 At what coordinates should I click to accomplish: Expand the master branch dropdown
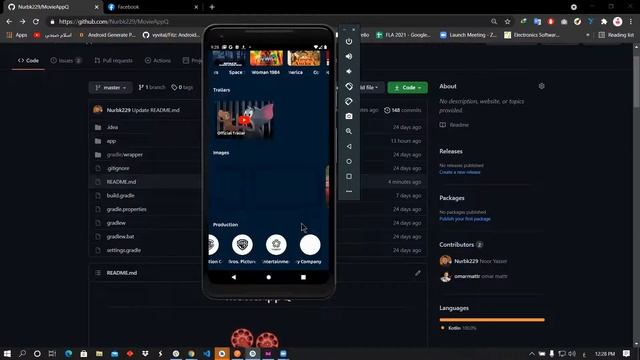point(111,87)
